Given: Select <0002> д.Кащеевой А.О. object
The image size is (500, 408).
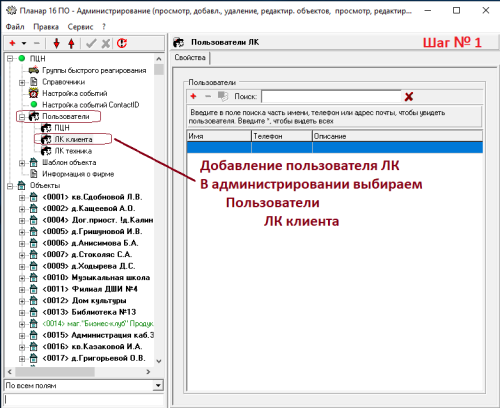Looking at the screenshot, I should [89, 209].
